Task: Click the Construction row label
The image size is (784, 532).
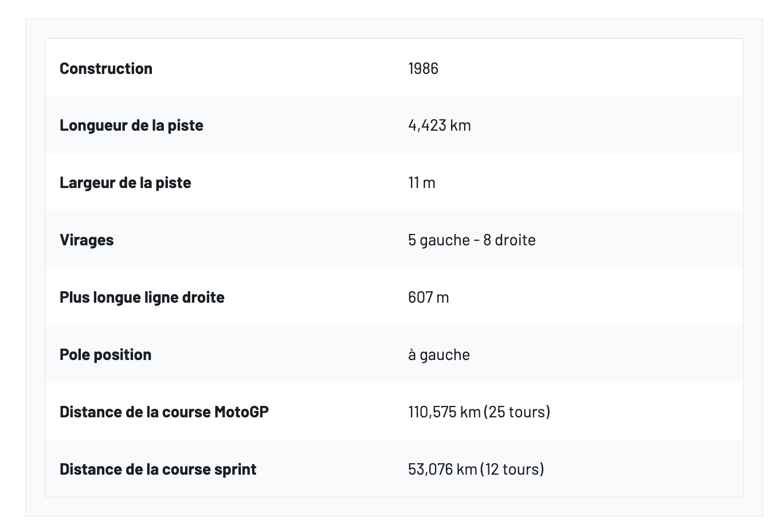Action: pos(106,68)
